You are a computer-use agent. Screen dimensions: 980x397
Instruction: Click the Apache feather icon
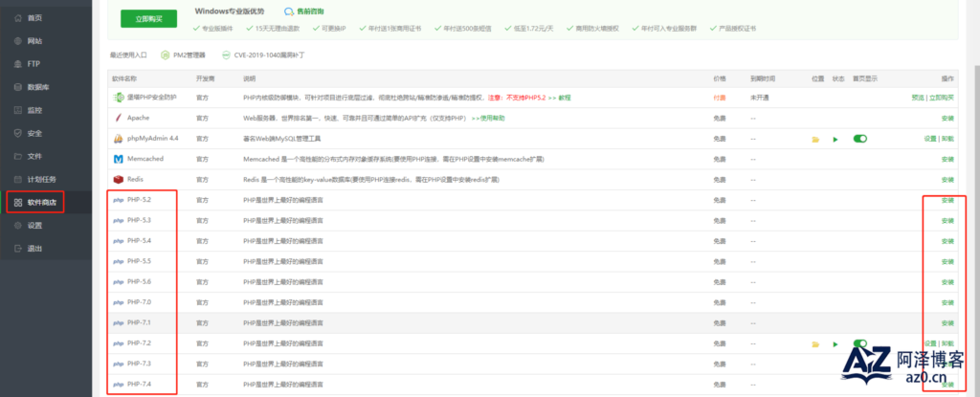118,118
